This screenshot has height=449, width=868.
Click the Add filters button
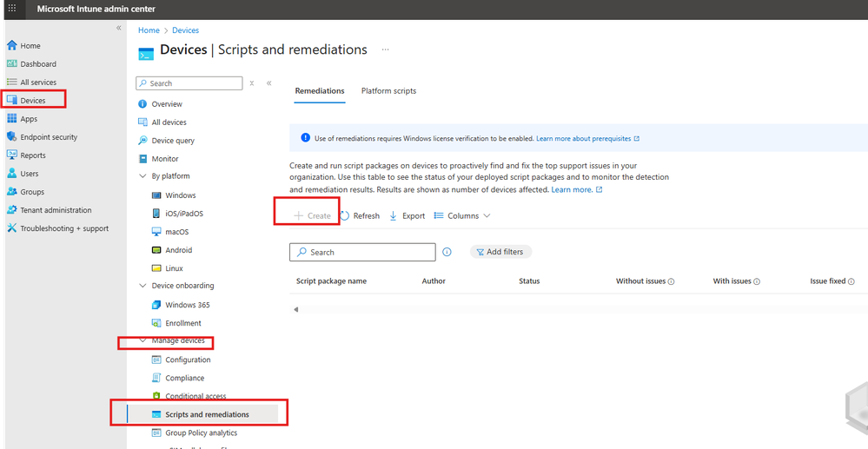[500, 252]
